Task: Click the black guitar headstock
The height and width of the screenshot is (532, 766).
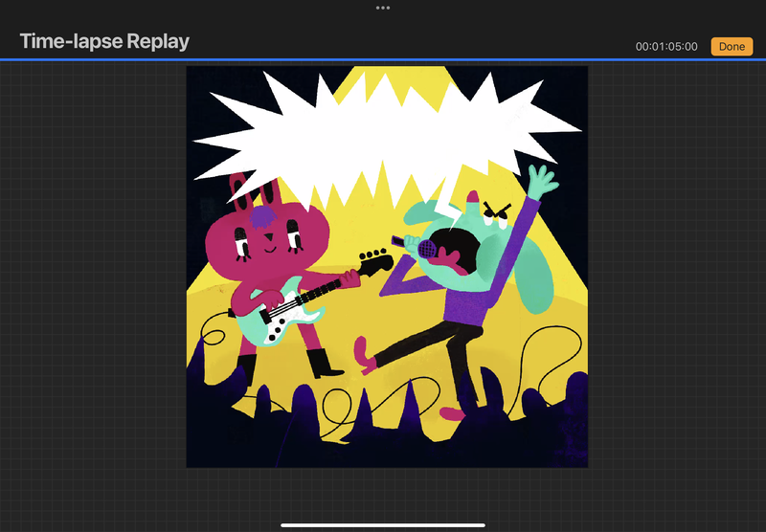Action: tap(376, 256)
